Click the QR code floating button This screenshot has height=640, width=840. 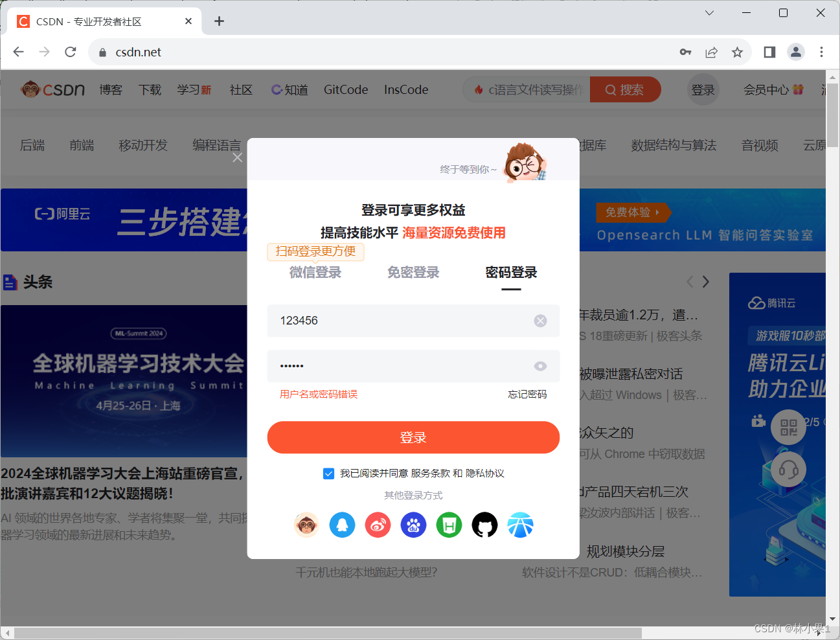pos(788,427)
